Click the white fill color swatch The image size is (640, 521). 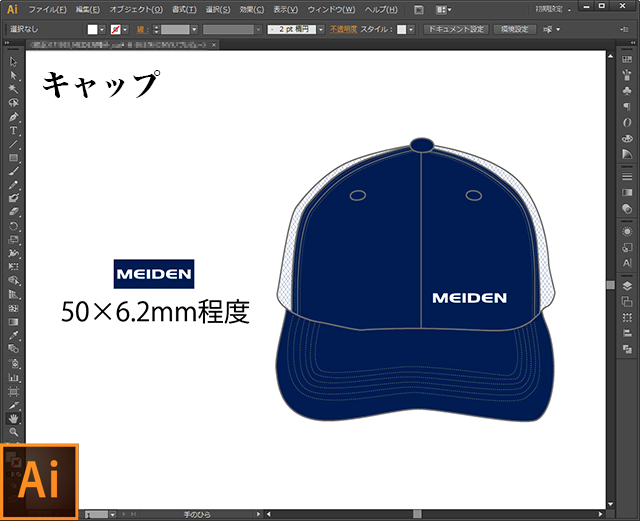click(93, 29)
